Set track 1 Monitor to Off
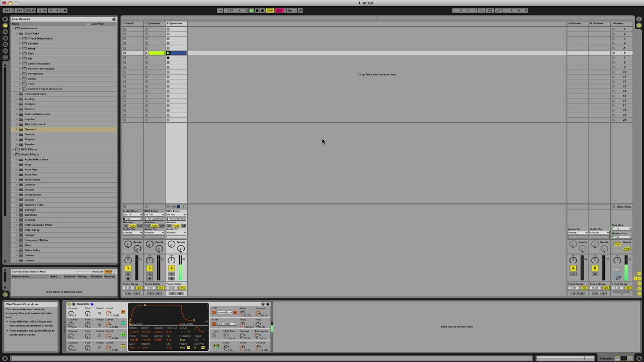Viewport: 644px width, 362px height. (x=140, y=226)
